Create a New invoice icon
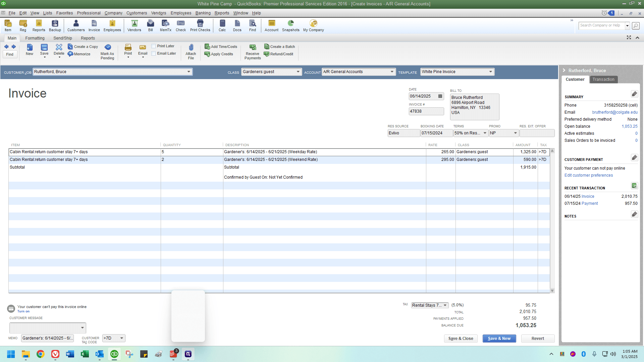This screenshot has height=362, width=644. click(30, 50)
